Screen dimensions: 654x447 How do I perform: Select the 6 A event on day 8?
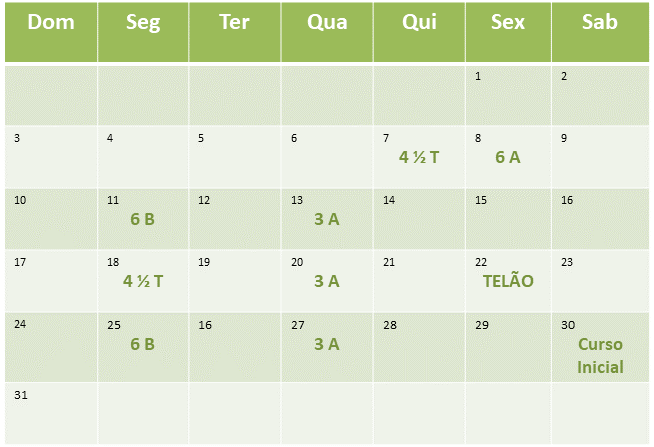coord(508,157)
